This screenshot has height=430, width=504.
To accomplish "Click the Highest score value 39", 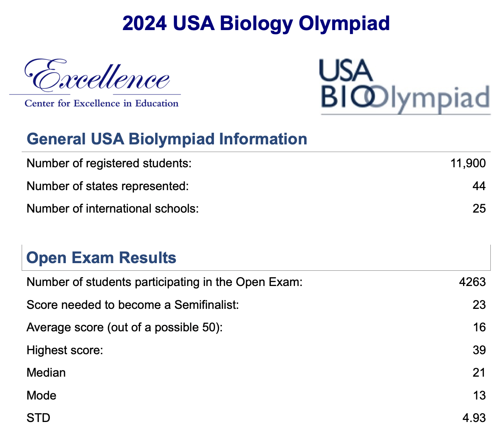I will click(479, 350).
